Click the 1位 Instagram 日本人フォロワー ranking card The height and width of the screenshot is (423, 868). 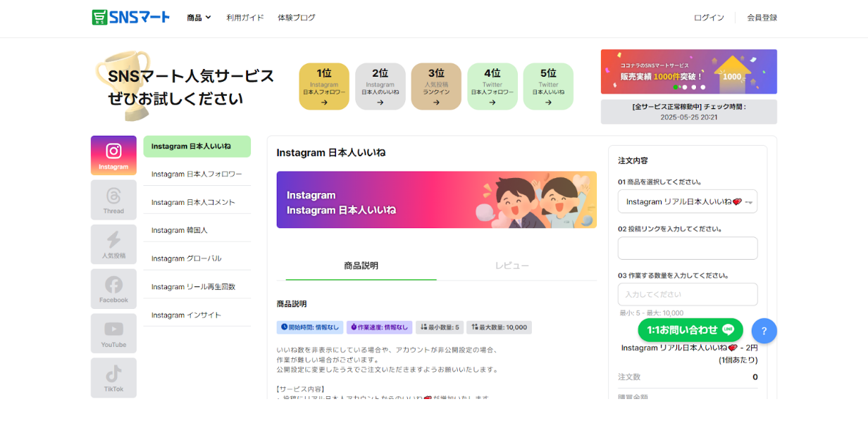click(x=324, y=87)
